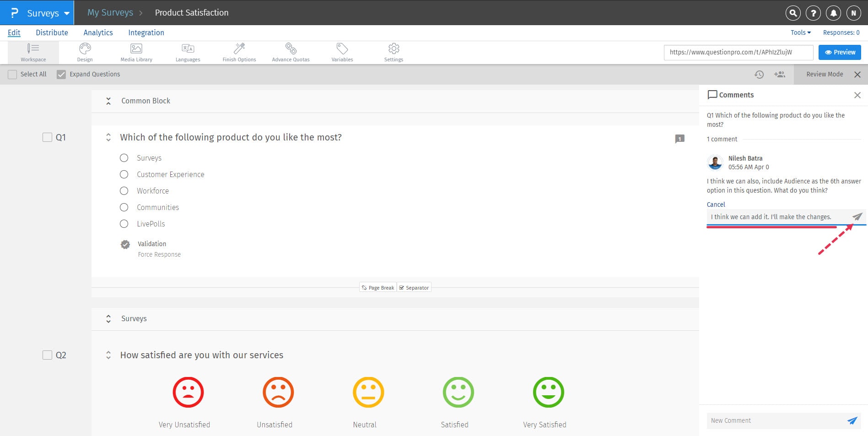The image size is (868, 436).
Task: Select the Languages tool
Action: coord(187,52)
